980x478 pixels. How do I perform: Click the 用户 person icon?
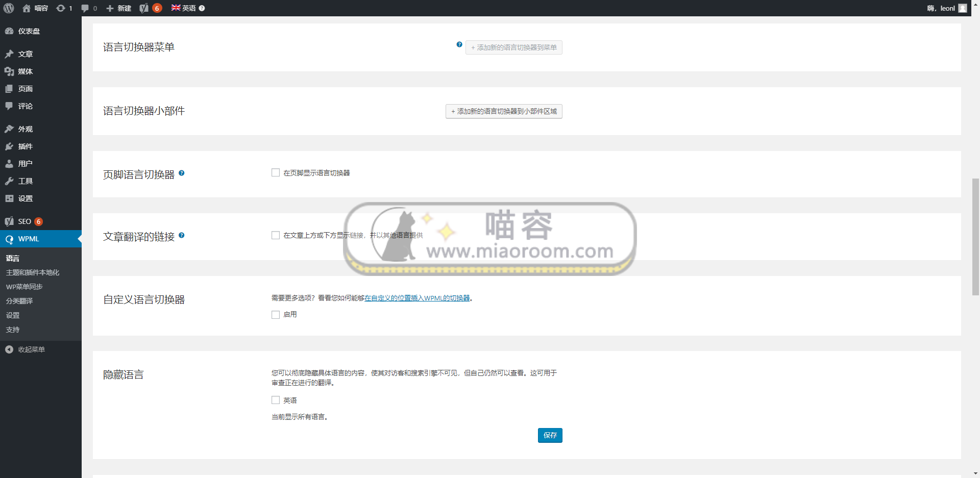9,164
